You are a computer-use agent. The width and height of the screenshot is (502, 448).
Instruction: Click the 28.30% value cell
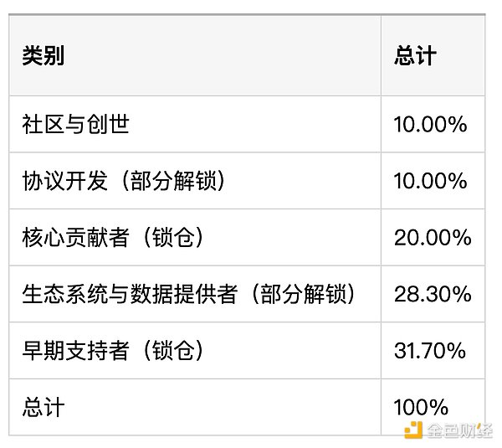(433, 294)
